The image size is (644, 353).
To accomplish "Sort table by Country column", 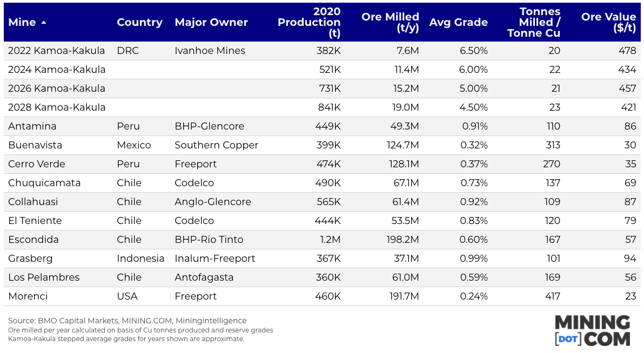I will tap(139, 23).
